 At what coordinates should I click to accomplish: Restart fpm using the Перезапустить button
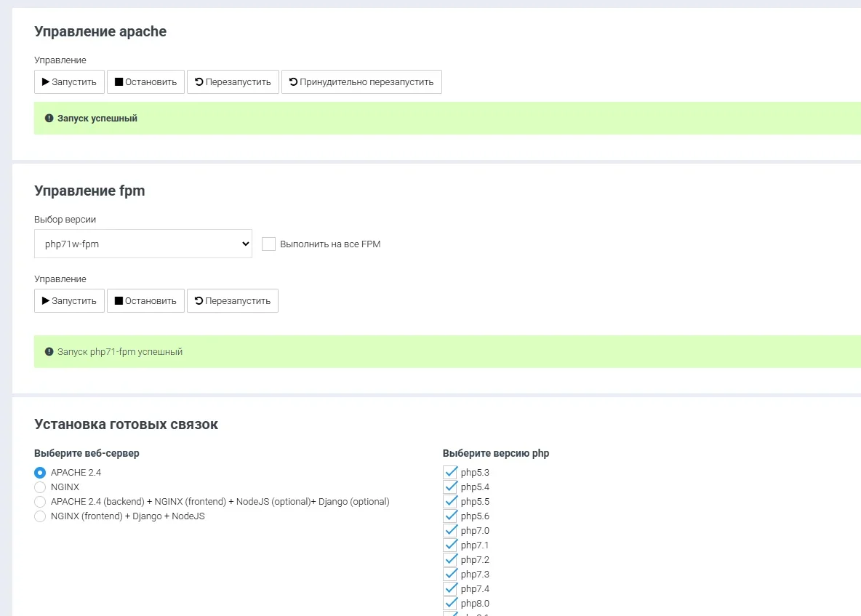(233, 301)
